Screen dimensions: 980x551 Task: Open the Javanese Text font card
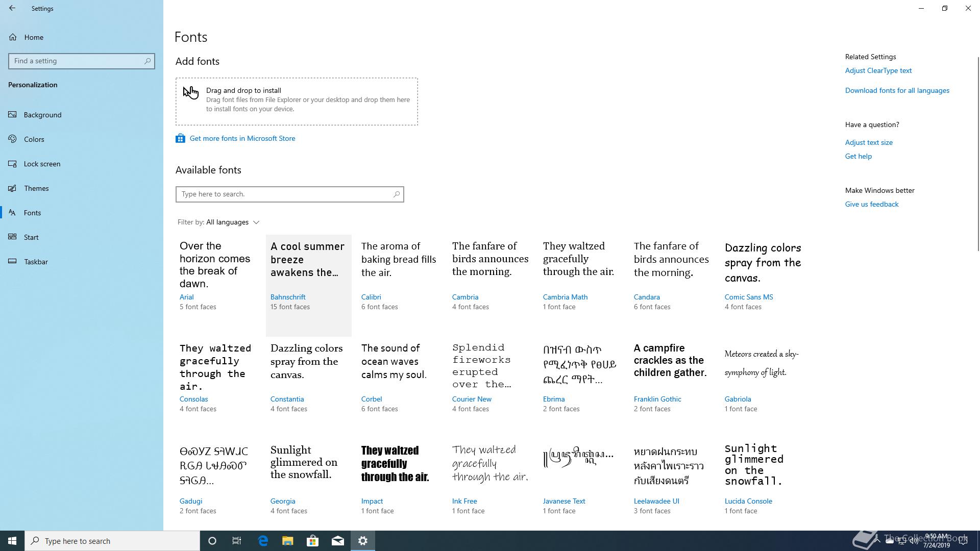click(x=581, y=485)
